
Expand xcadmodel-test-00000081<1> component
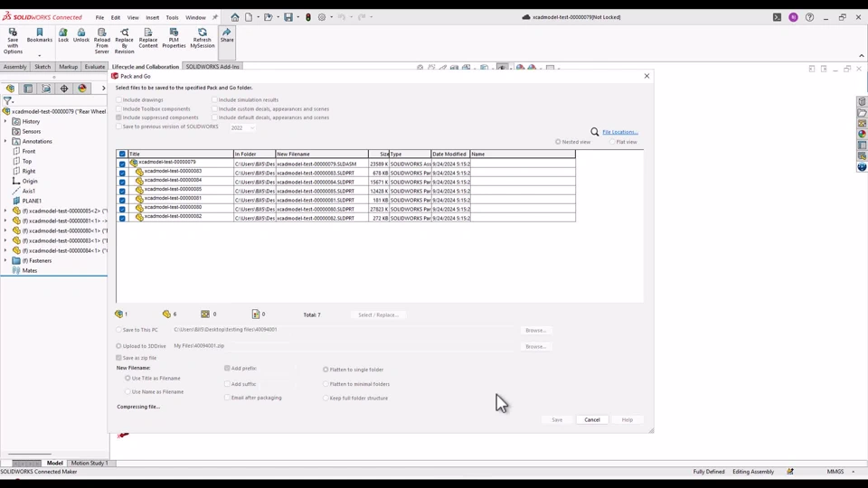pyautogui.click(x=5, y=221)
